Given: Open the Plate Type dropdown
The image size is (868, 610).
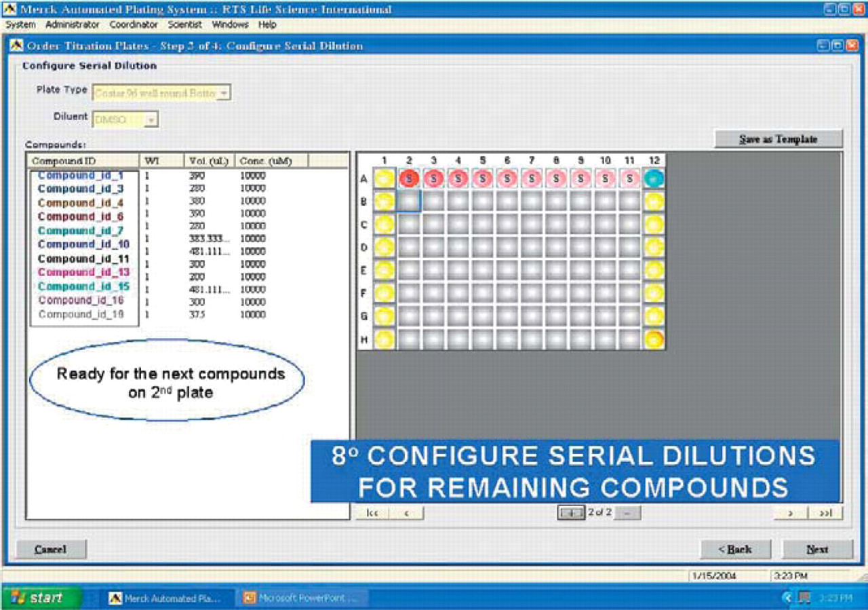Looking at the screenshot, I should (161, 92).
